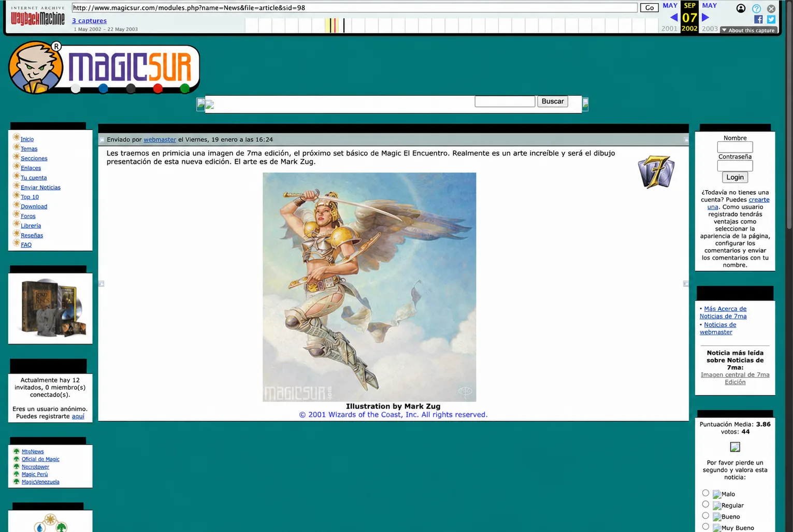This screenshot has width=793, height=532.
Task: Select the Muy Bueno rating option
Action: pyautogui.click(x=705, y=526)
